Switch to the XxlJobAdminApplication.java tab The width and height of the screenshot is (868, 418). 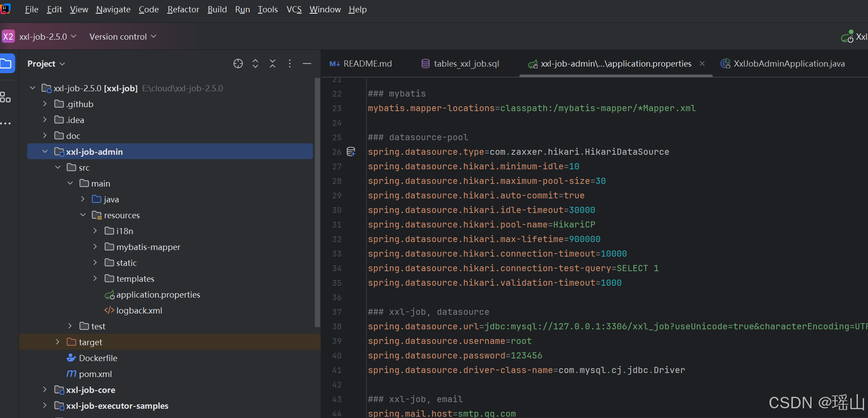click(783, 63)
